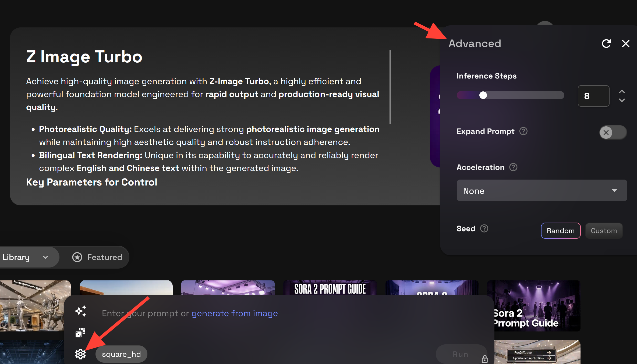
Task: Reset advanced settings with the refresh icon
Action: pyautogui.click(x=606, y=44)
